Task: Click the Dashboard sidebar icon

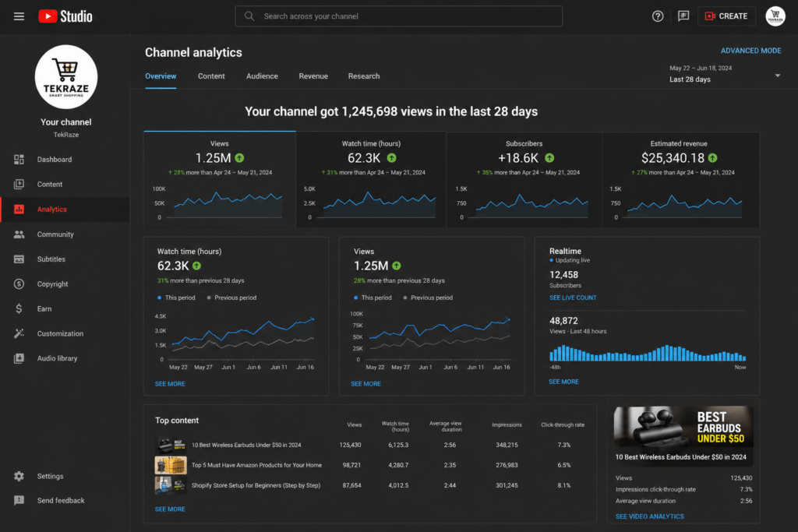Action: [x=19, y=159]
